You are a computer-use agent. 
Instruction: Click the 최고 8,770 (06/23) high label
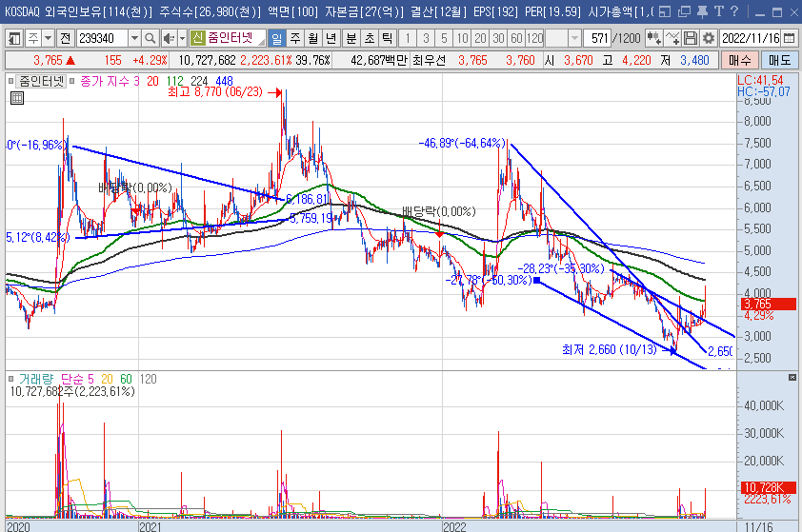pyautogui.click(x=215, y=92)
